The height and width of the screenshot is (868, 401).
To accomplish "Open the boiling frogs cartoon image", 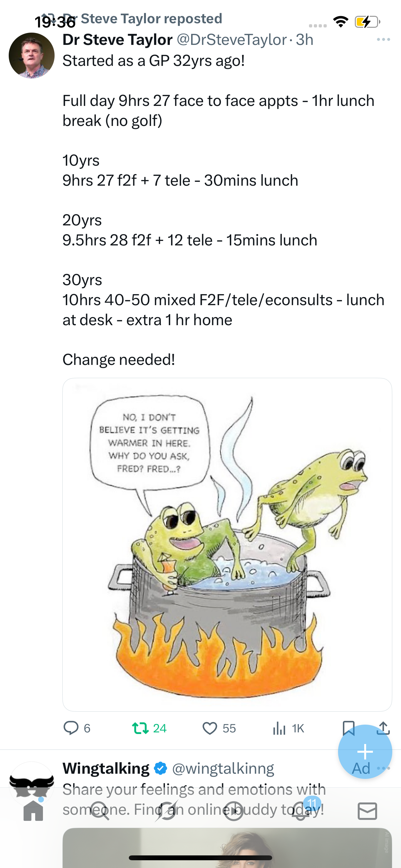I will point(227,544).
